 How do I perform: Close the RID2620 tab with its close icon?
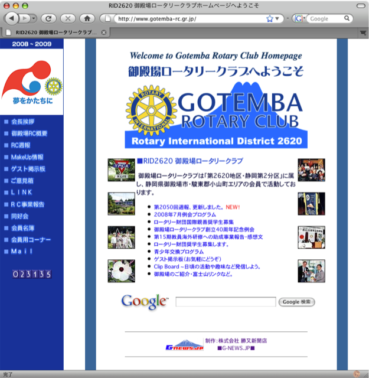coord(103,32)
